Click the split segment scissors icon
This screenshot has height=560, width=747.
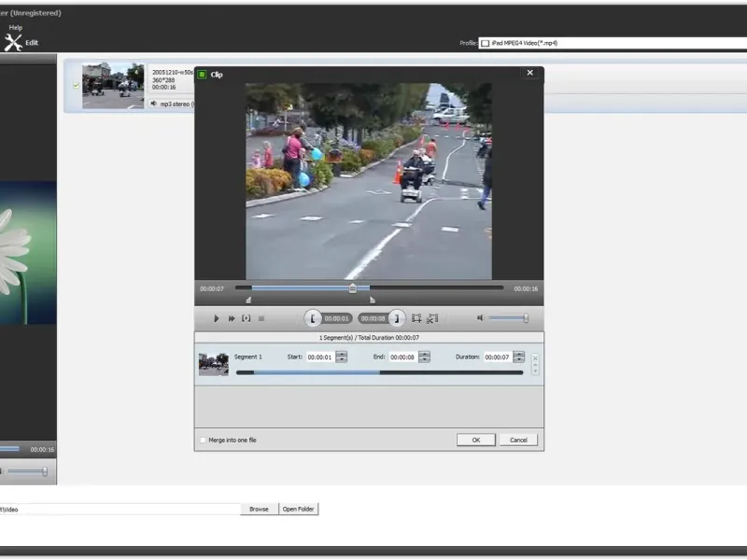point(432,318)
